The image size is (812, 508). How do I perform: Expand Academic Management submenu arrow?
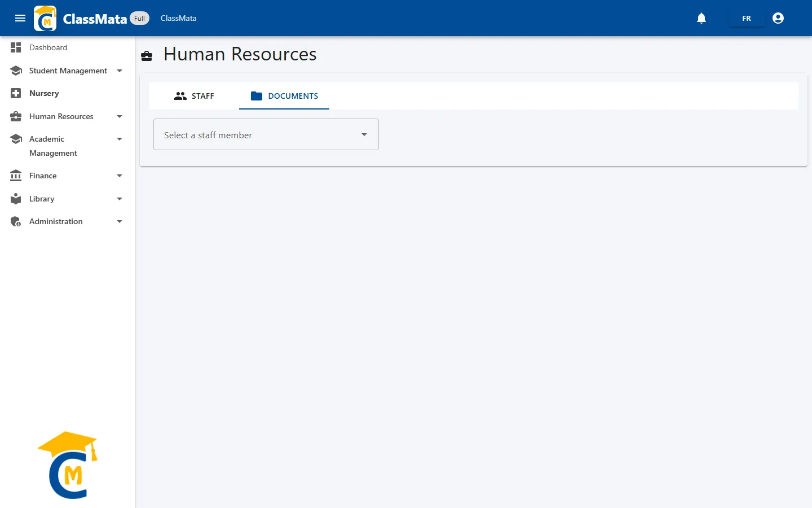(x=120, y=139)
